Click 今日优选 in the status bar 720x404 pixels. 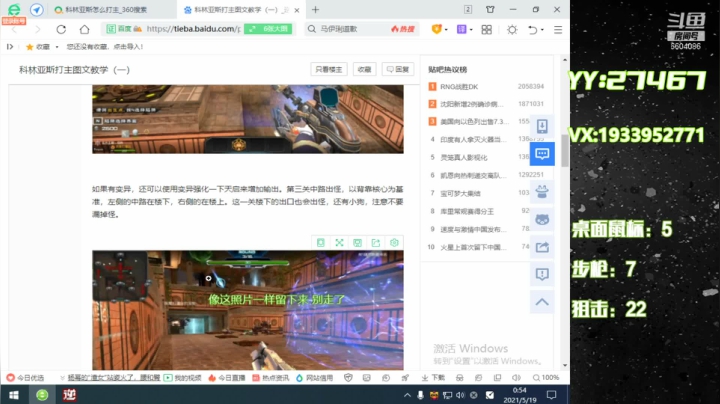point(25,378)
